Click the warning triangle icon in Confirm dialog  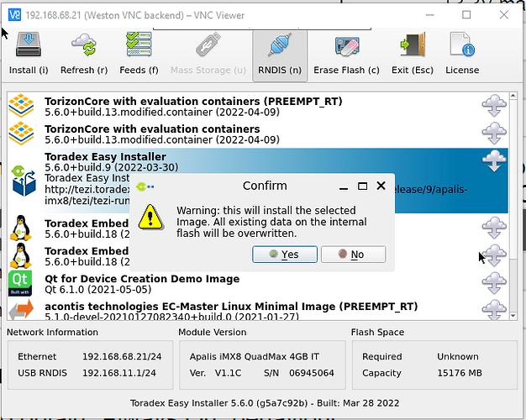[x=150, y=217]
